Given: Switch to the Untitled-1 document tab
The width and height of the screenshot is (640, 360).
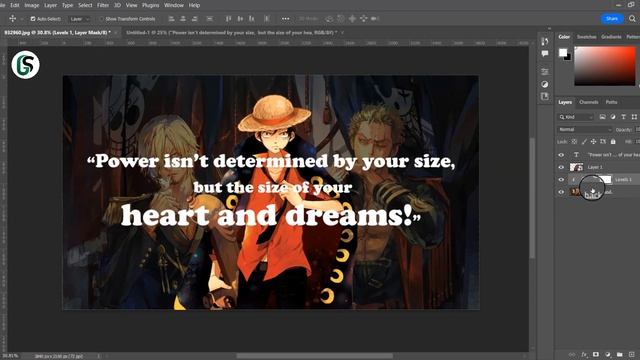Looking at the screenshot, I should click(231, 32).
